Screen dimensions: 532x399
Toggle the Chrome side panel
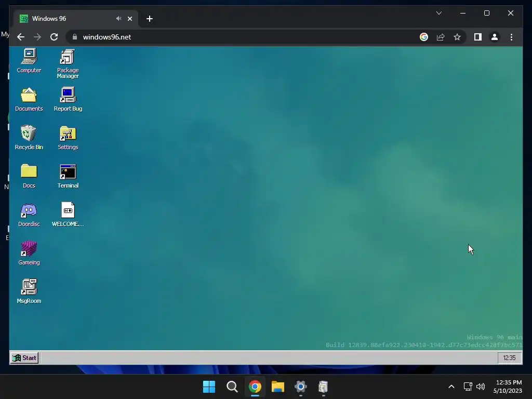[478, 37]
